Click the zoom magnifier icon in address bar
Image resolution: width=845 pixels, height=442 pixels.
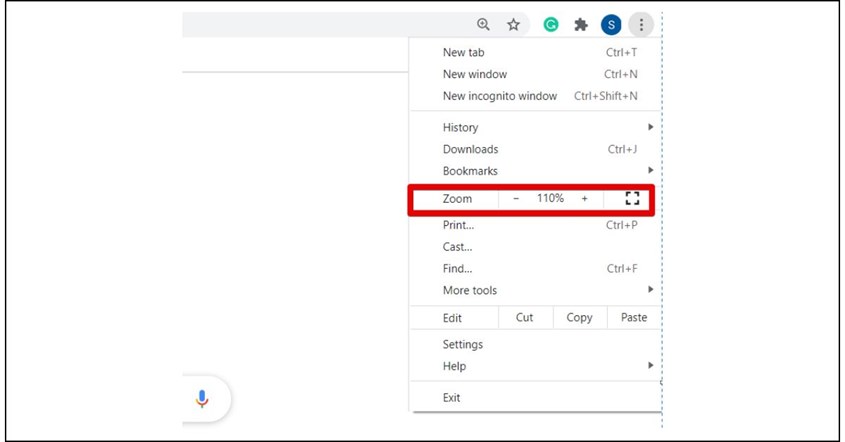(483, 24)
